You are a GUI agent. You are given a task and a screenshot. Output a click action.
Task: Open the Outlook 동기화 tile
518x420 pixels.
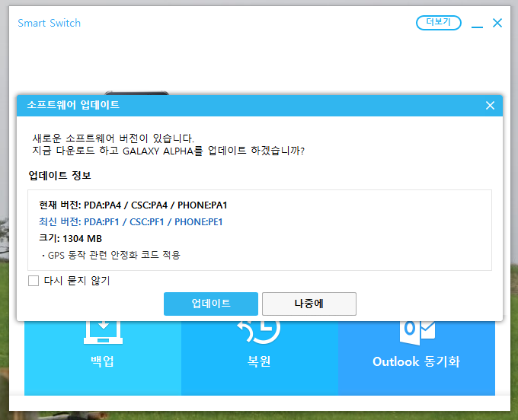pyautogui.click(x=416, y=358)
